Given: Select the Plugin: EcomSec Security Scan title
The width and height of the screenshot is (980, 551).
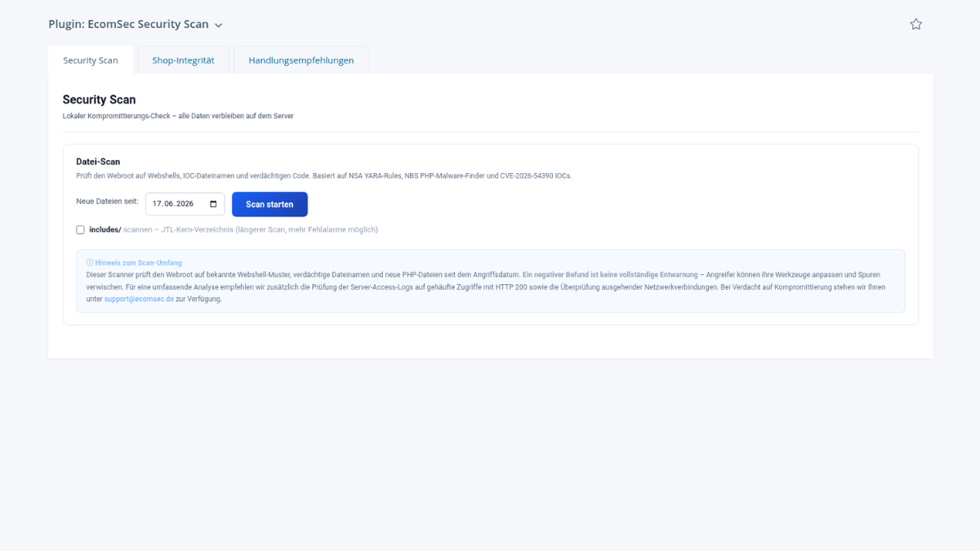Looking at the screenshot, I should [128, 24].
